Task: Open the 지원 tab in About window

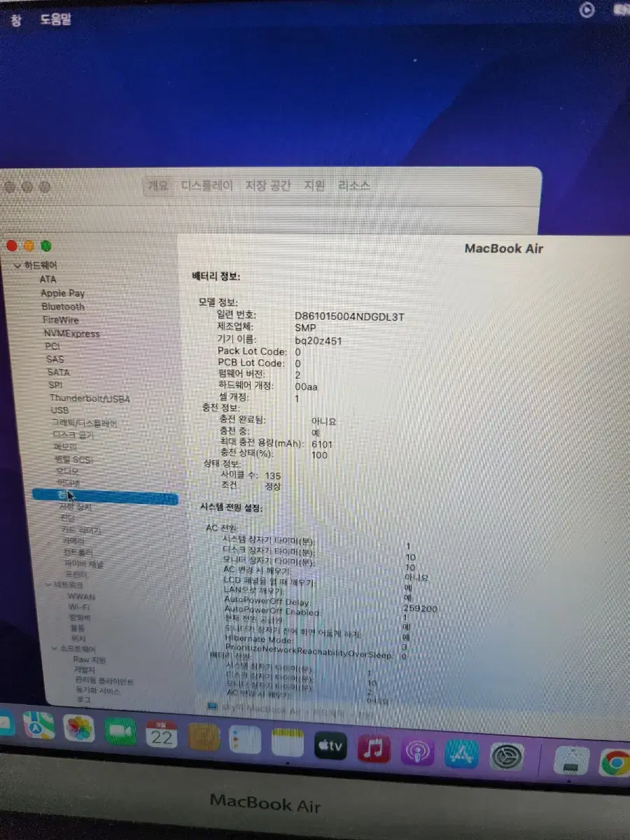Action: (x=314, y=185)
